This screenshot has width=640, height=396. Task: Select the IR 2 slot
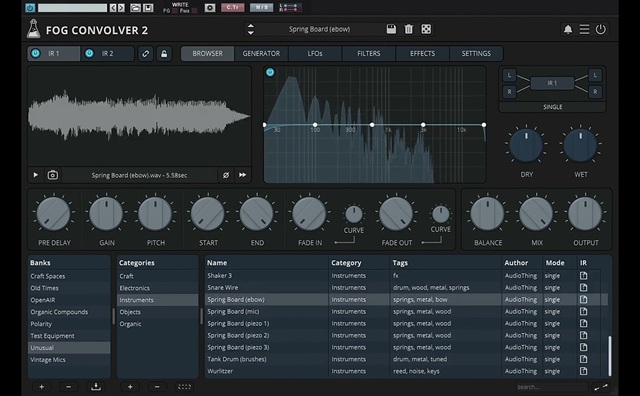coord(108,53)
